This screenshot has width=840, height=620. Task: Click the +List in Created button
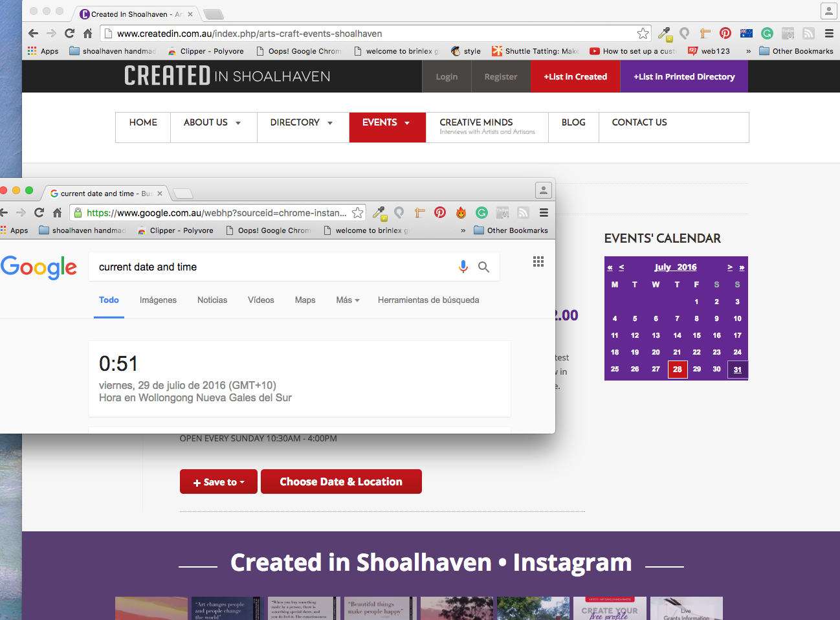(x=575, y=76)
